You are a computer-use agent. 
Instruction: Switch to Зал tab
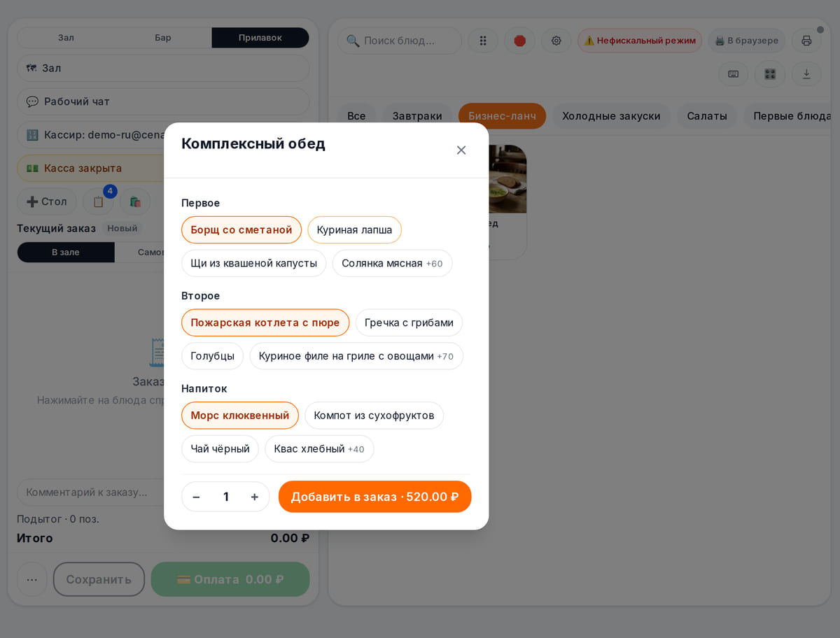click(x=66, y=38)
